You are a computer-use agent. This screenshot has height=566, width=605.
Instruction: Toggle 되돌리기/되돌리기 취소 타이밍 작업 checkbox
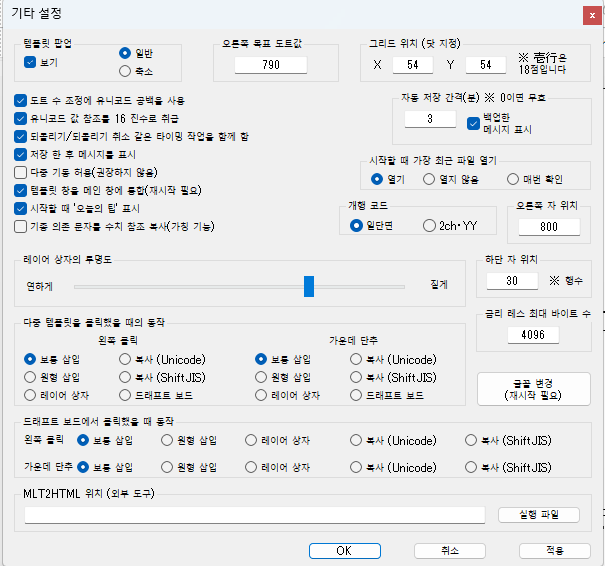20,136
